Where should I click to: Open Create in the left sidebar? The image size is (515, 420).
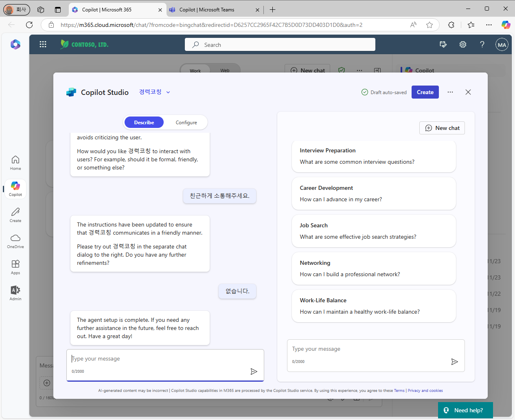15,215
